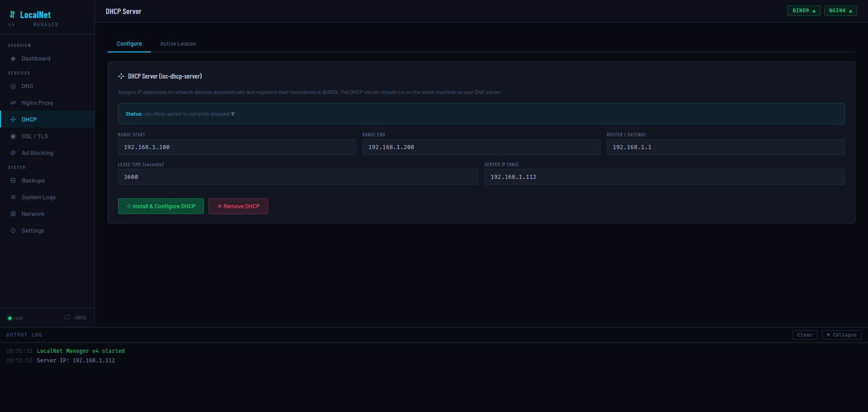Click 'LocalNet Manager v4 started' log line
868x412 pixels.
[80, 351]
